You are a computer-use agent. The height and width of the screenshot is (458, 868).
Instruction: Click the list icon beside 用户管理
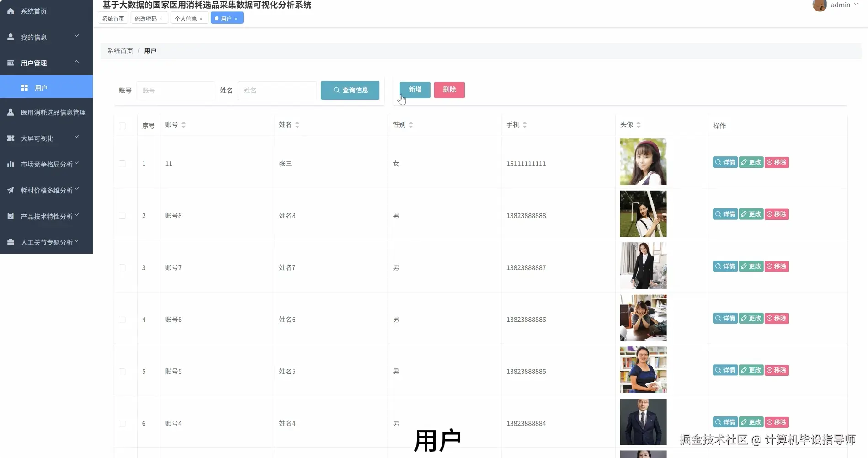coord(11,63)
